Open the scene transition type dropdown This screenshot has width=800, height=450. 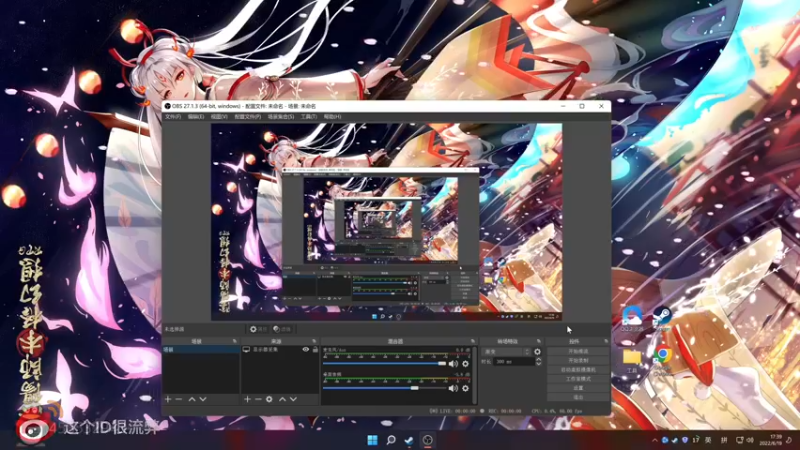(x=507, y=352)
